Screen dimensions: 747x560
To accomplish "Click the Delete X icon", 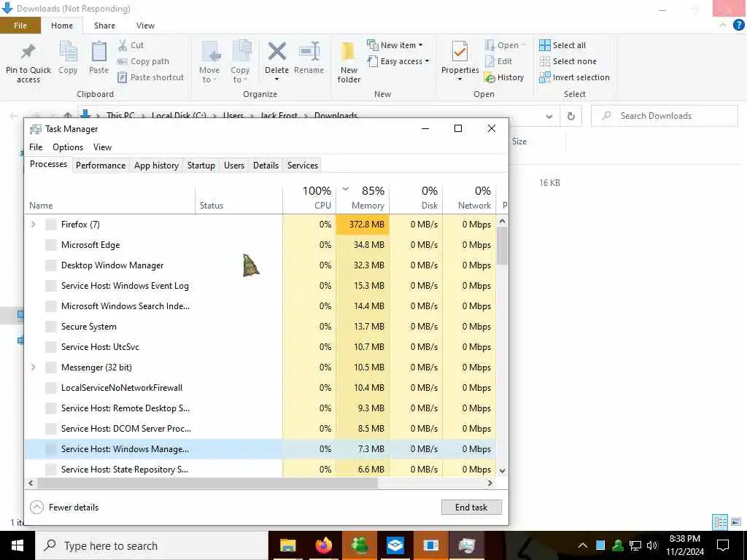I will (x=276, y=52).
